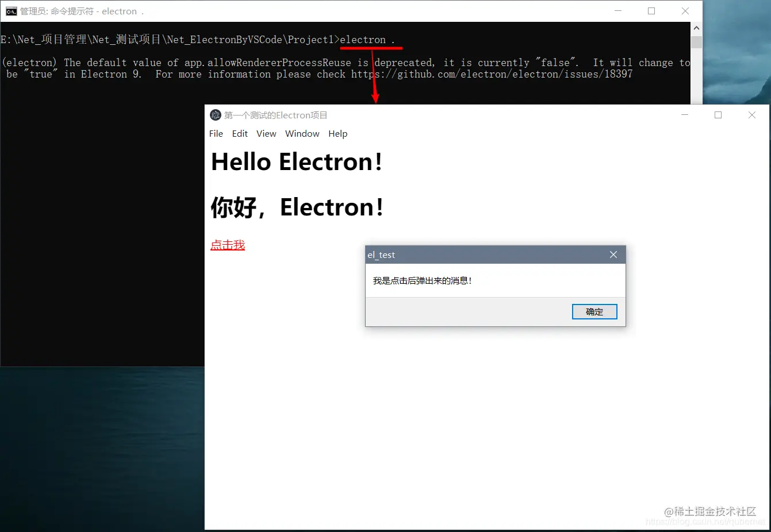The height and width of the screenshot is (532, 771).
Task: Click the command prompt scrollbar thumb
Action: [696, 42]
